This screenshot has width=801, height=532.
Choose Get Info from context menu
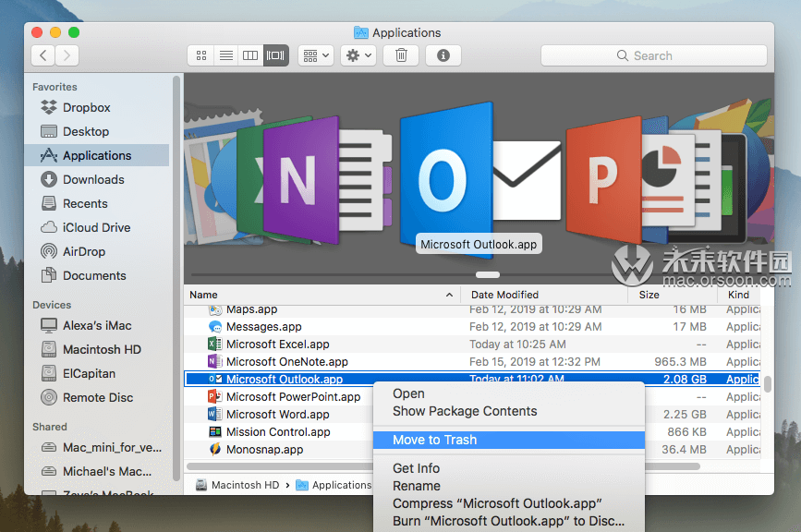(509, 468)
